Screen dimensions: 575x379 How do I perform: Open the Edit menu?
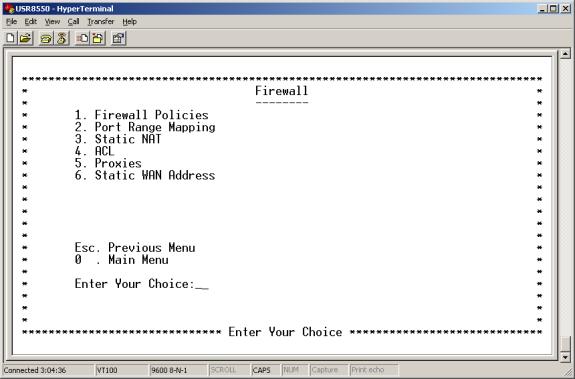(x=31, y=22)
